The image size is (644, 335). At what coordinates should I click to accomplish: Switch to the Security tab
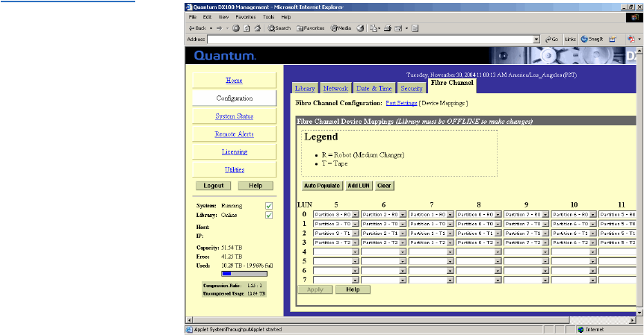click(x=412, y=89)
